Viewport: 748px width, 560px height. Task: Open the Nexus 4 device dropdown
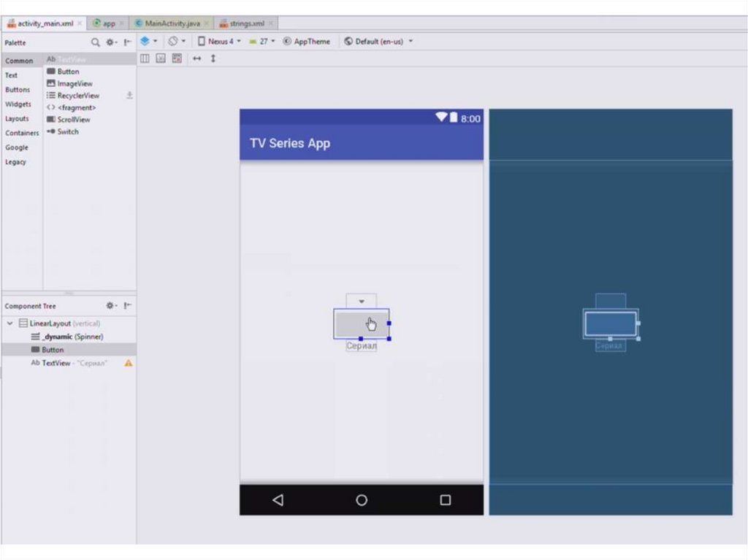[219, 42]
